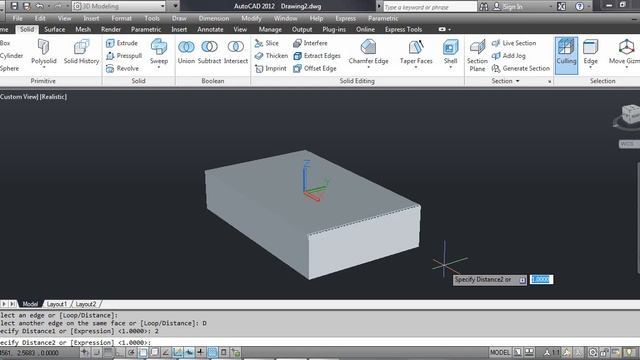
Task: Open the Help question mark icon
Action: [579, 6]
